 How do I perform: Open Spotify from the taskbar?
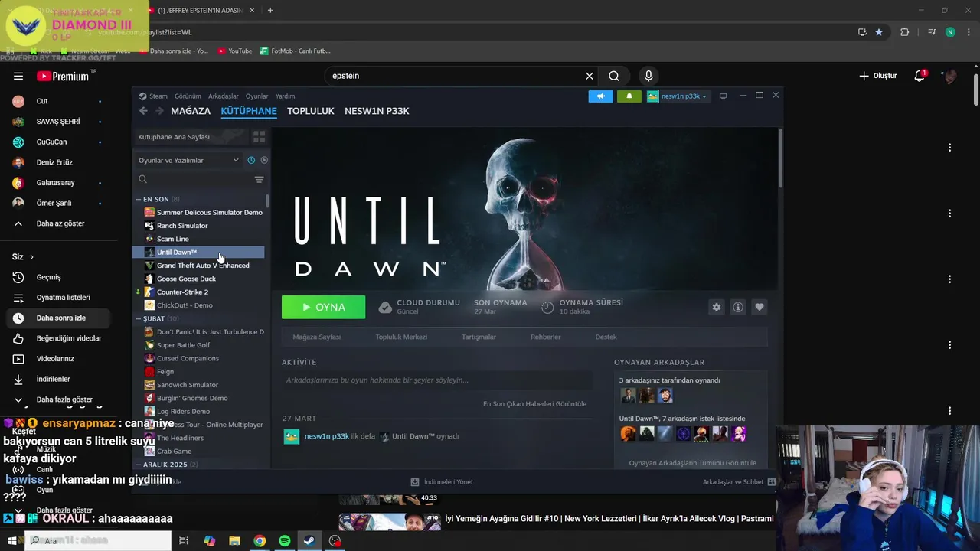point(285,540)
